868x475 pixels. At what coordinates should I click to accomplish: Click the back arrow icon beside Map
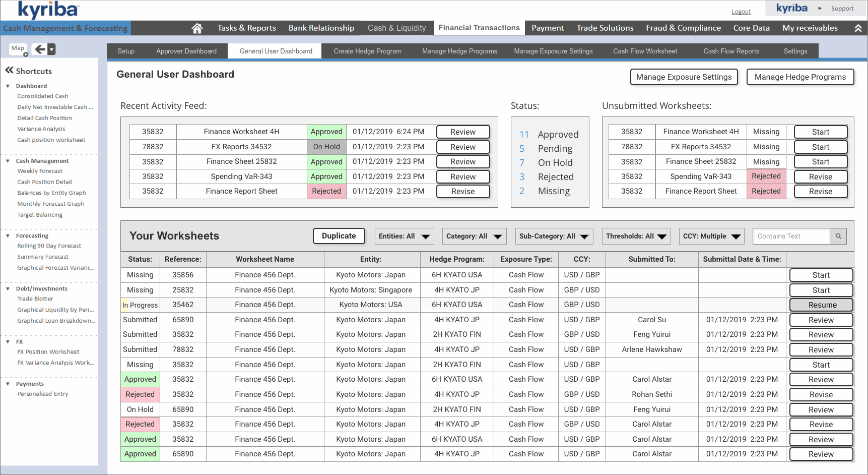pyautogui.click(x=39, y=49)
